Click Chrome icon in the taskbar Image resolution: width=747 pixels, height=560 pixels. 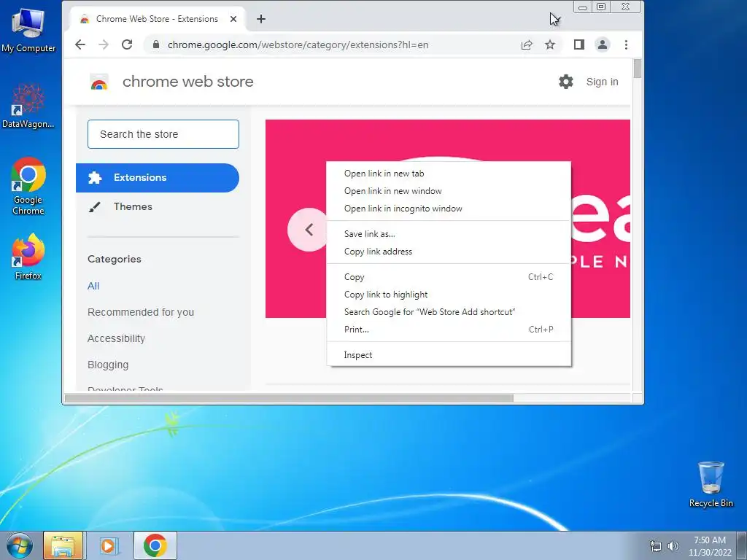coord(155,545)
